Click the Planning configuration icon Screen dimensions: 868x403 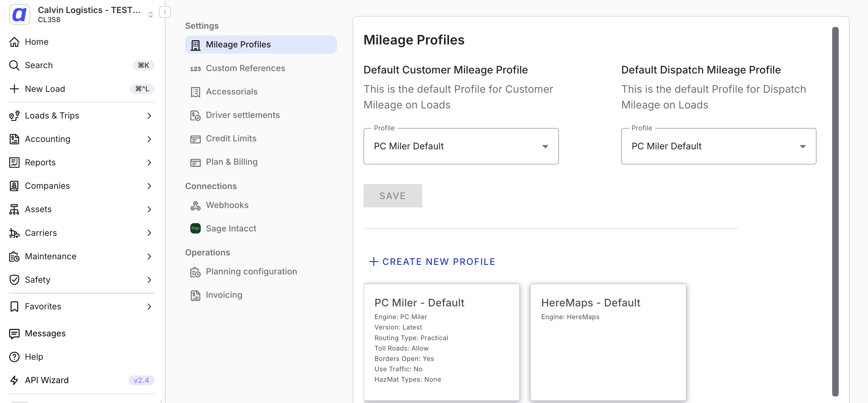click(195, 272)
